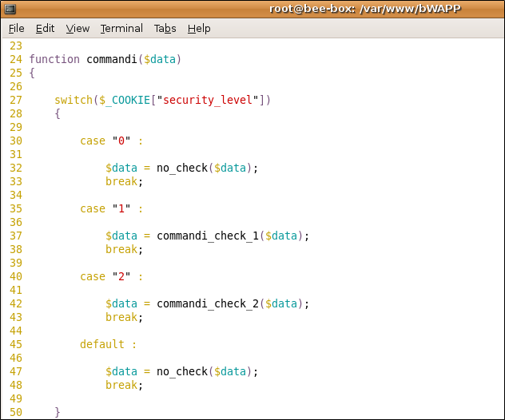Click the terminal window icon in title bar
Image resolution: width=505 pixels, height=420 pixels.
click(x=10, y=9)
